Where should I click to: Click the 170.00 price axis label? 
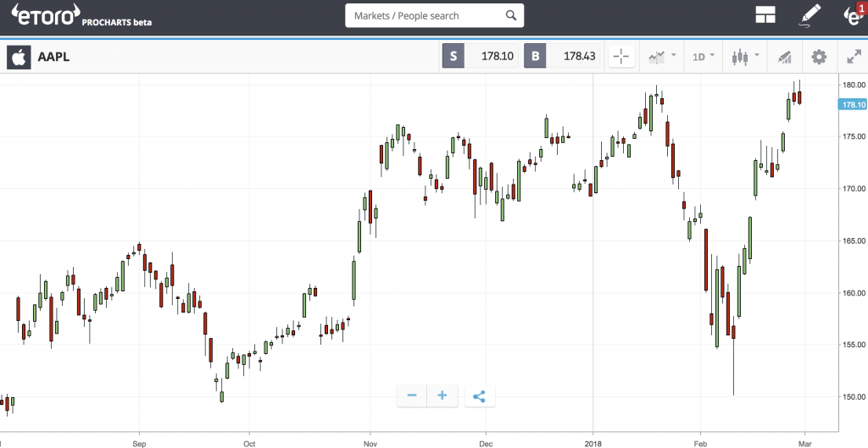pyautogui.click(x=854, y=189)
